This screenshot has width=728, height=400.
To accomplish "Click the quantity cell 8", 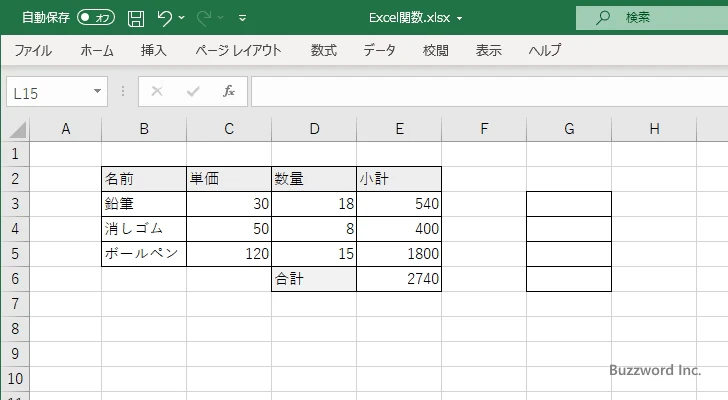I will click(x=314, y=229).
